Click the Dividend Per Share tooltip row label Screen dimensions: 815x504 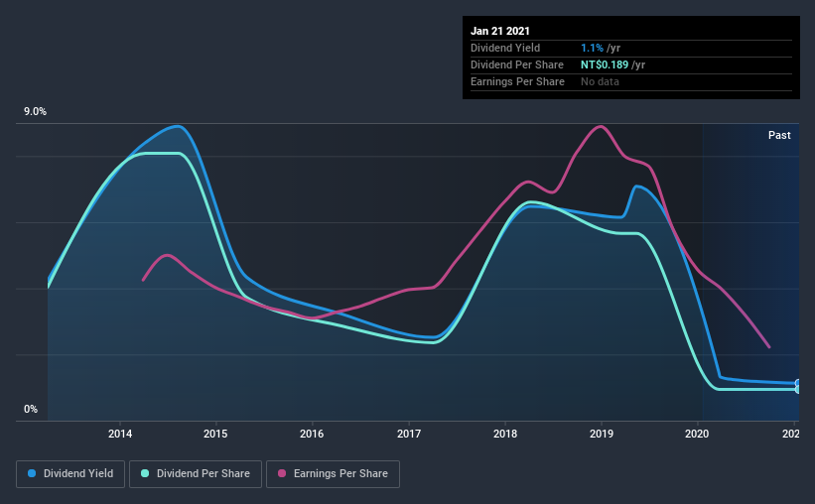tap(516, 64)
